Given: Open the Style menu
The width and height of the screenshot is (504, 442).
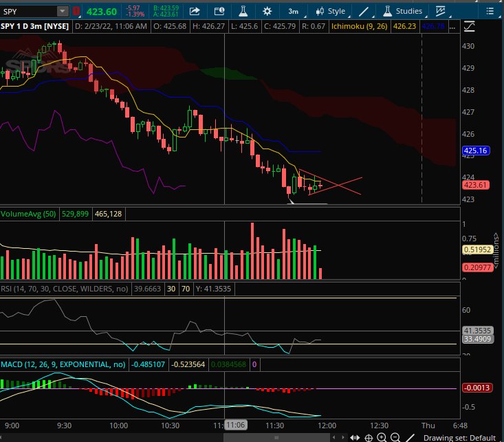Looking at the screenshot, I should pos(331,12).
